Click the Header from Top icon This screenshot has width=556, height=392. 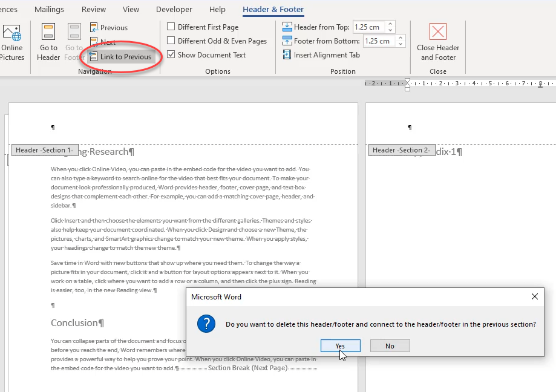pos(287,27)
